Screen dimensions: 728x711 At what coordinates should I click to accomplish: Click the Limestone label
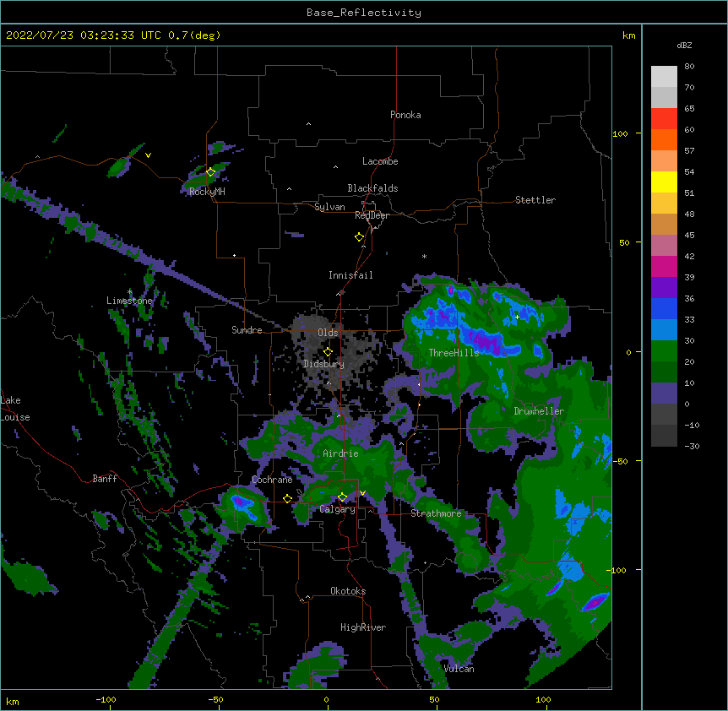(129, 301)
